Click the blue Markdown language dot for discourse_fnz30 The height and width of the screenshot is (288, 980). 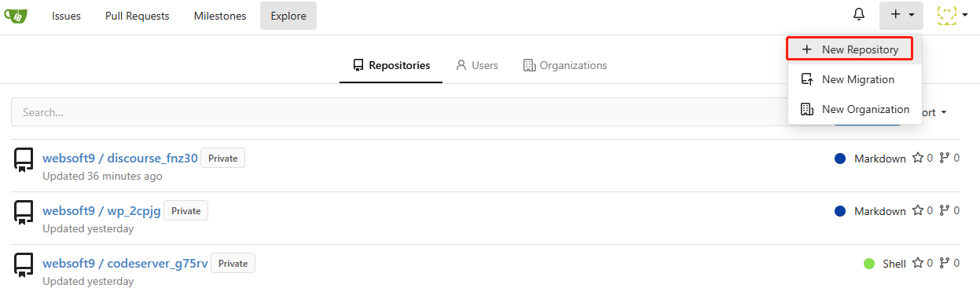(840, 159)
